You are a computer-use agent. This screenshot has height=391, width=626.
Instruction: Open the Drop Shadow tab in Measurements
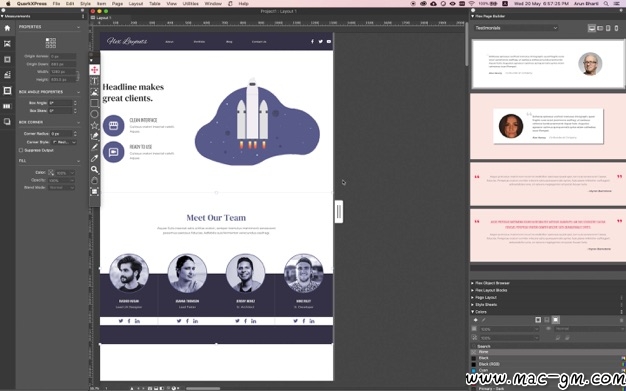tap(7, 122)
